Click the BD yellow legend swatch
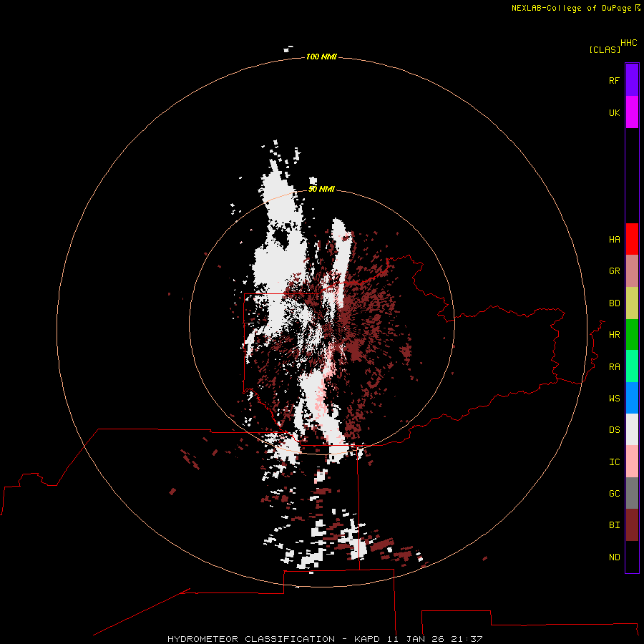Viewport: 644px width, 644px height. (x=632, y=303)
